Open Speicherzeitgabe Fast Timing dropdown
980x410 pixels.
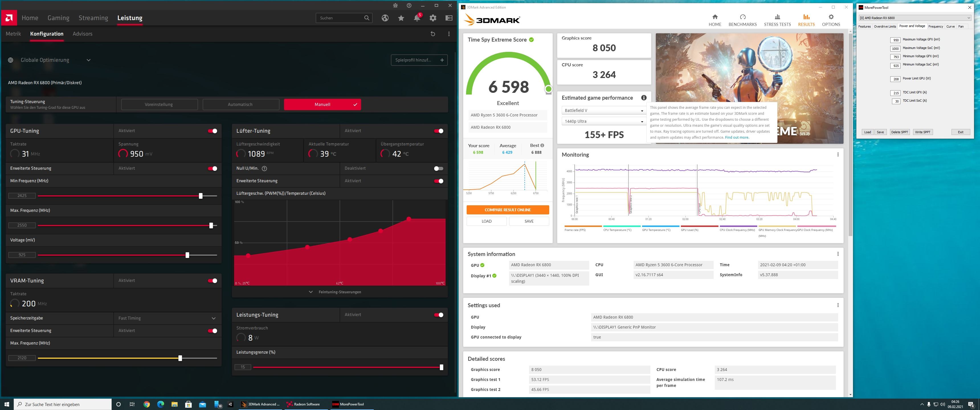(x=168, y=318)
